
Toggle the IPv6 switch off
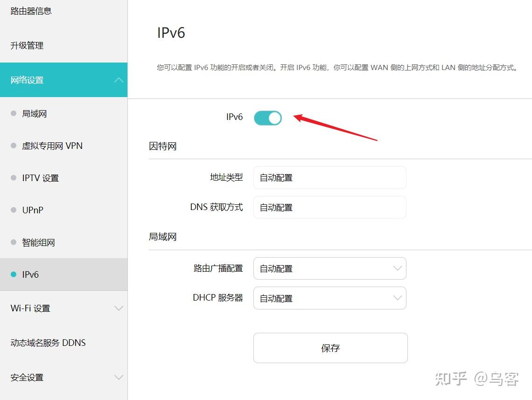[267, 118]
